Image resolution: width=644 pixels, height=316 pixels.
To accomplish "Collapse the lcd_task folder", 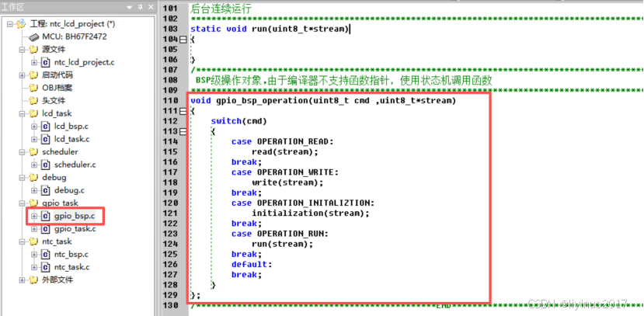I will (x=23, y=113).
